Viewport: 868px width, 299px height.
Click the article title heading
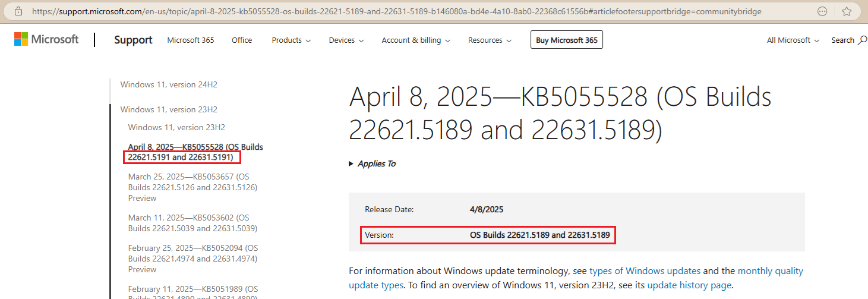coord(560,113)
